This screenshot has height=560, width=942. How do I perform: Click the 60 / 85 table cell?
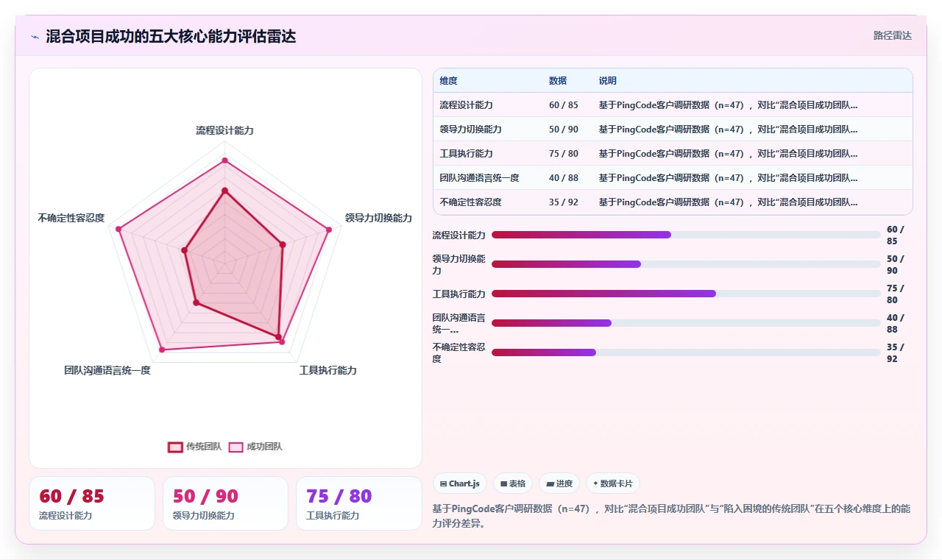(x=564, y=105)
